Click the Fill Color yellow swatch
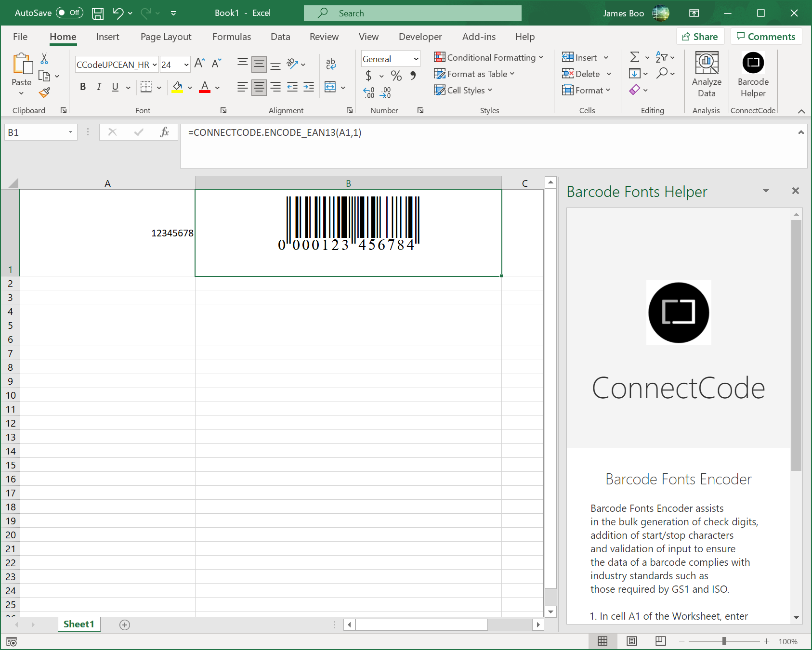 click(177, 87)
